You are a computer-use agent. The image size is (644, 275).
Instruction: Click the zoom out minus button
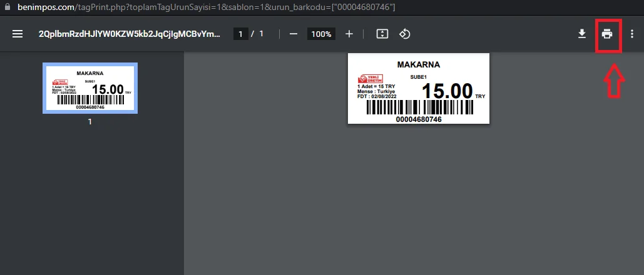click(294, 34)
